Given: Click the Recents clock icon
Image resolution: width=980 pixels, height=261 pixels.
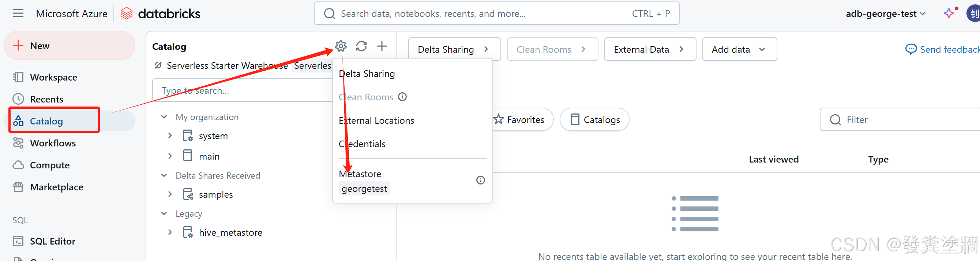Looking at the screenshot, I should (x=18, y=99).
